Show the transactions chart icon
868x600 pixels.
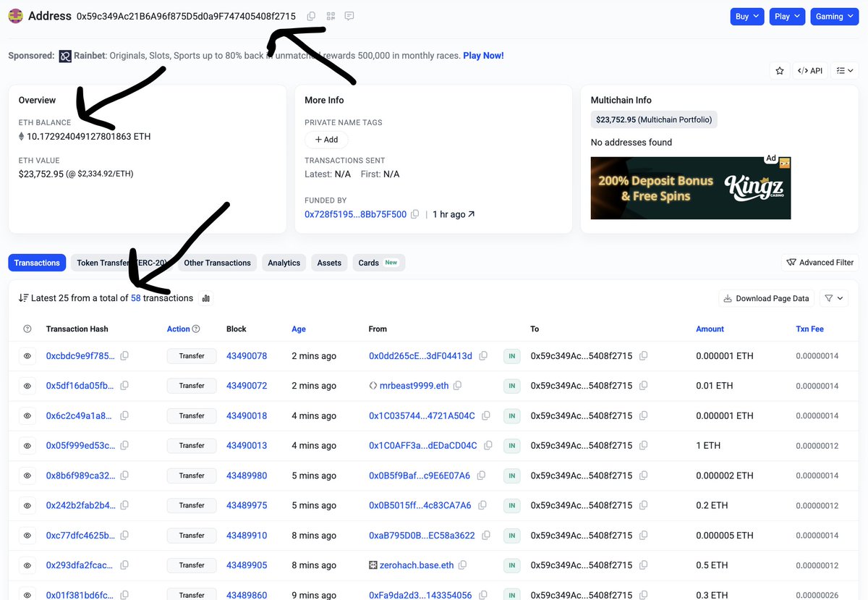pos(205,298)
